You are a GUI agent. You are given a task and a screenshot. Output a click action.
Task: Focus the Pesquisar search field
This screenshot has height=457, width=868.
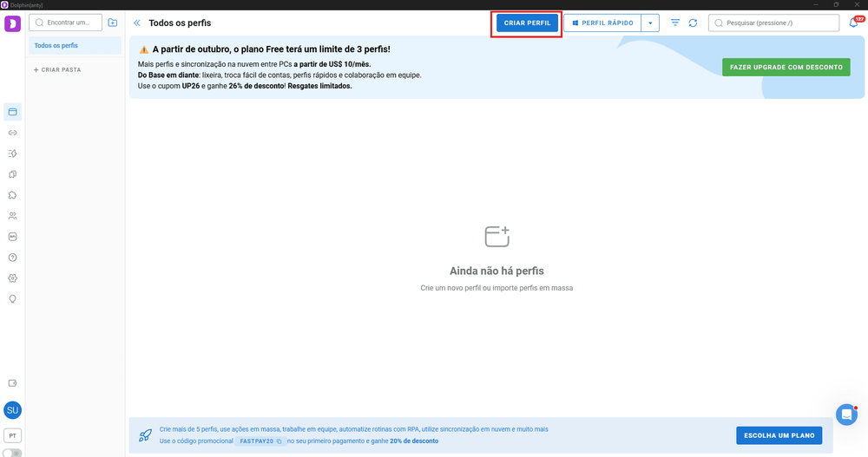pyautogui.click(x=774, y=23)
